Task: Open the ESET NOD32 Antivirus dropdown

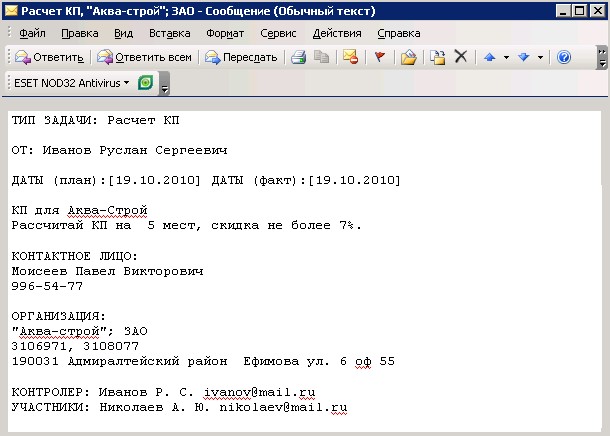Action: click(72, 83)
